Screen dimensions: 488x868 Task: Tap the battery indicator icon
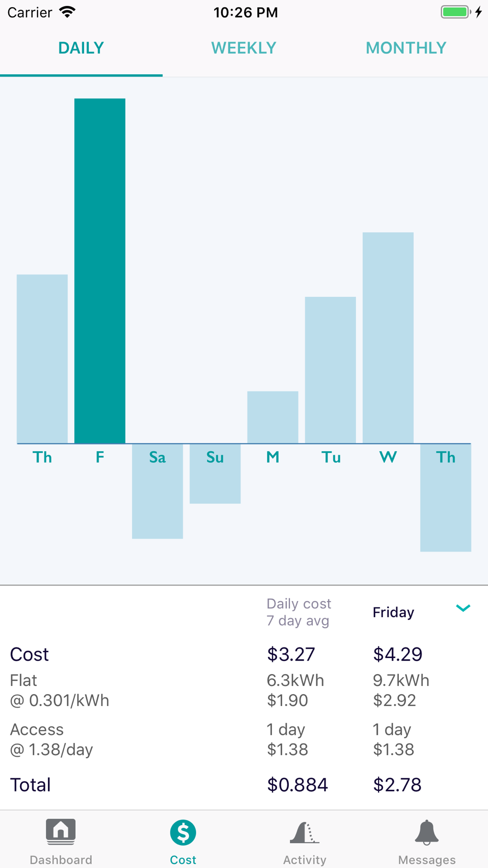456,12
